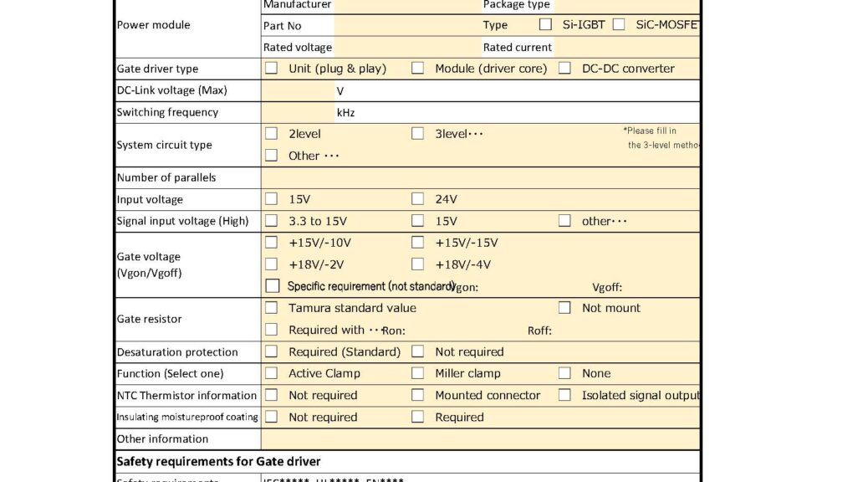The width and height of the screenshot is (868, 482).
Task: Check desaturation Required (Standard) box
Action: click(271, 351)
